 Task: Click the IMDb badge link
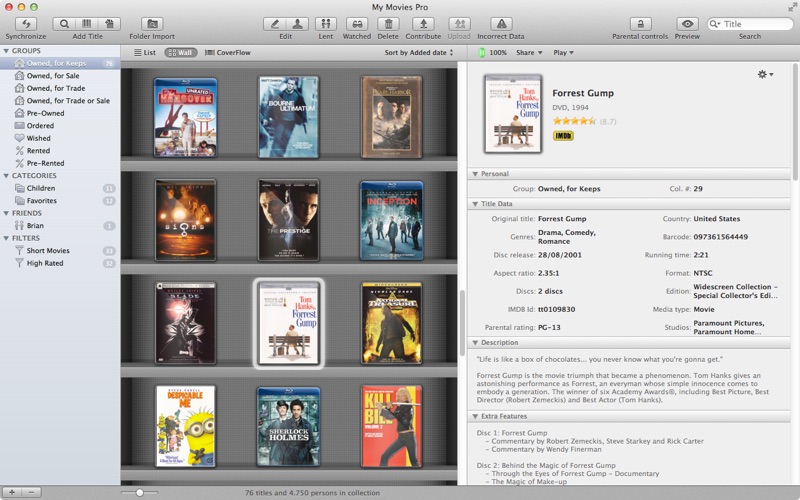563,136
